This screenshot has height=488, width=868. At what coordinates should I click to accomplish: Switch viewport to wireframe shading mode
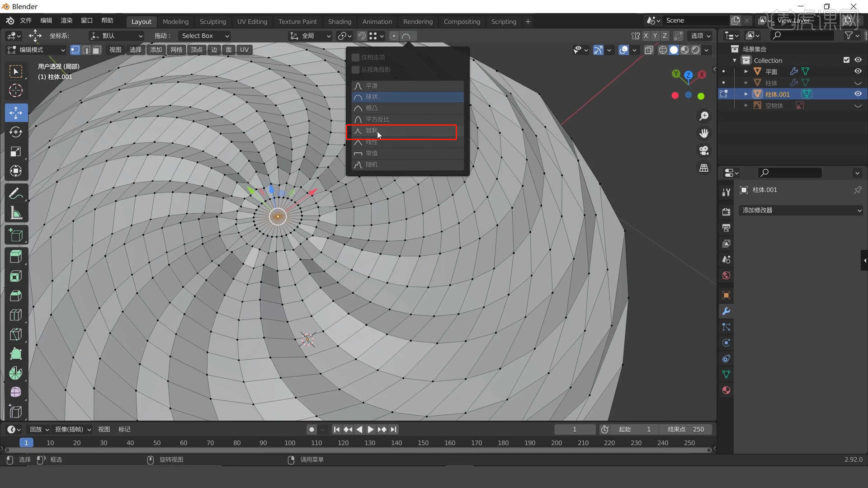click(x=663, y=50)
